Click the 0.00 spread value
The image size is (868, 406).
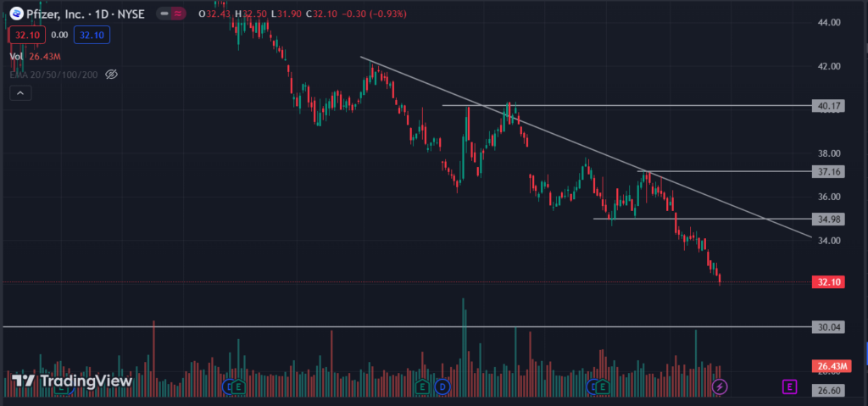pyautogui.click(x=59, y=35)
